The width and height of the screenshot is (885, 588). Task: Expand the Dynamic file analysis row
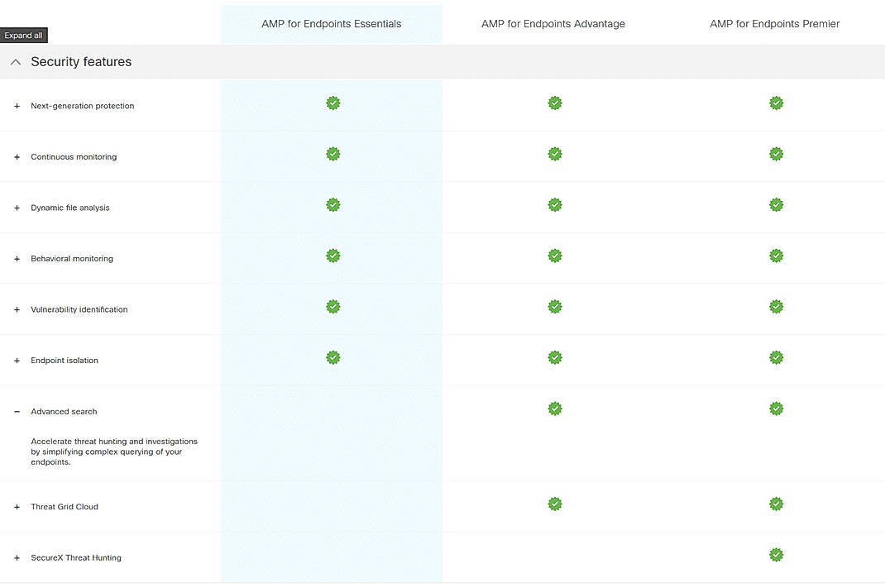click(x=17, y=208)
